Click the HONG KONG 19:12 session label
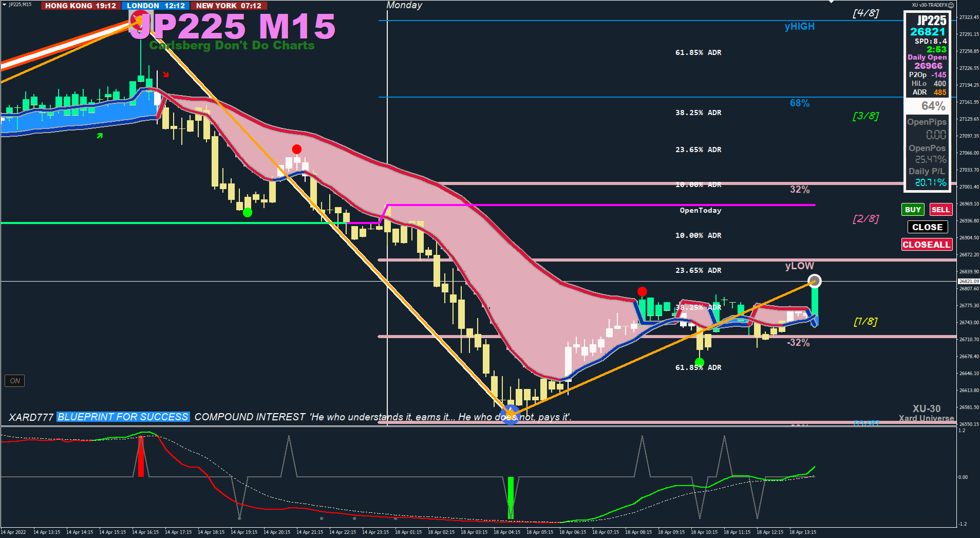980x538 pixels. [81, 6]
